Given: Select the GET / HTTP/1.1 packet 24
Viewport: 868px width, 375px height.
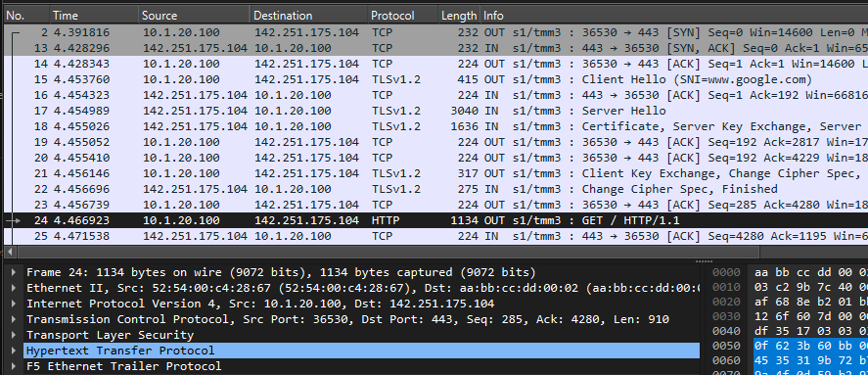Looking at the screenshot, I should pos(436,220).
